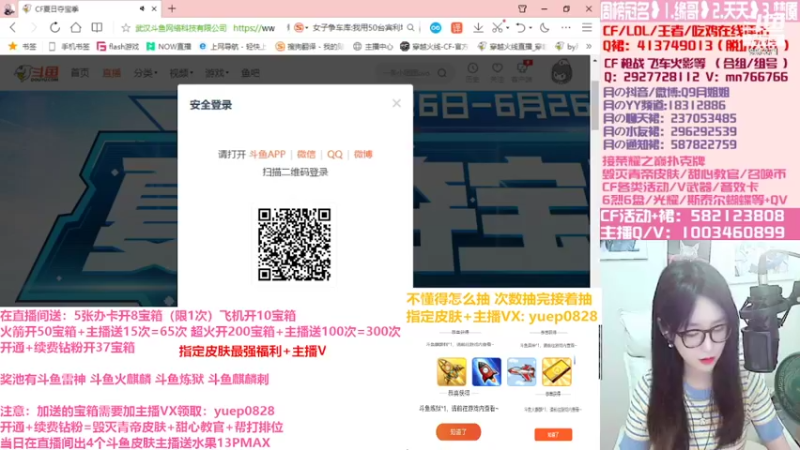Open the skin shirt icon in the title bar

[x=522, y=9]
